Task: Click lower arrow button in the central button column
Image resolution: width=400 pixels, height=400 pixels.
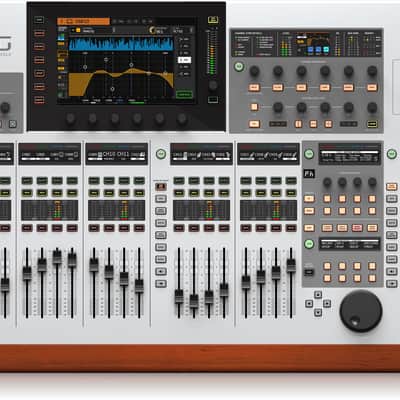Action: (161, 284)
